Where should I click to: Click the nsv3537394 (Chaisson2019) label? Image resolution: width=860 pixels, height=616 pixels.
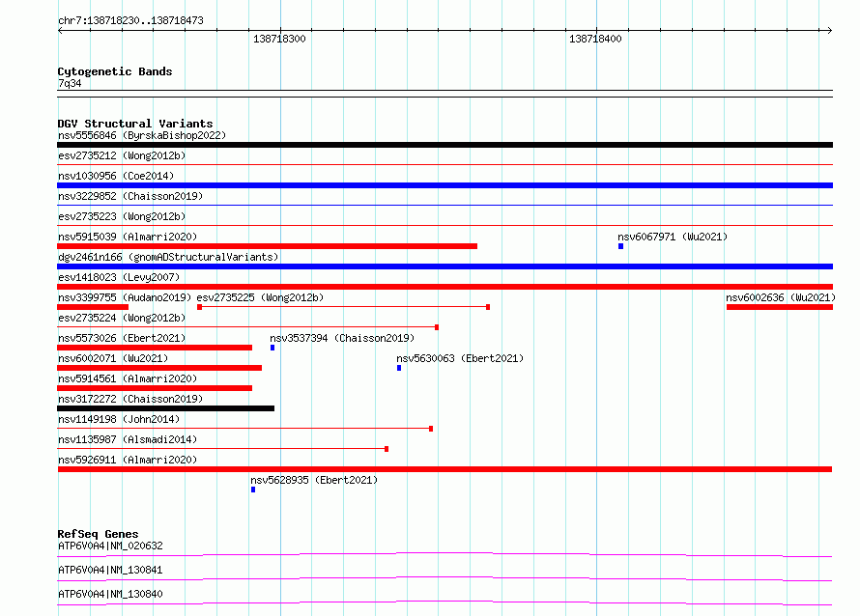coord(342,338)
